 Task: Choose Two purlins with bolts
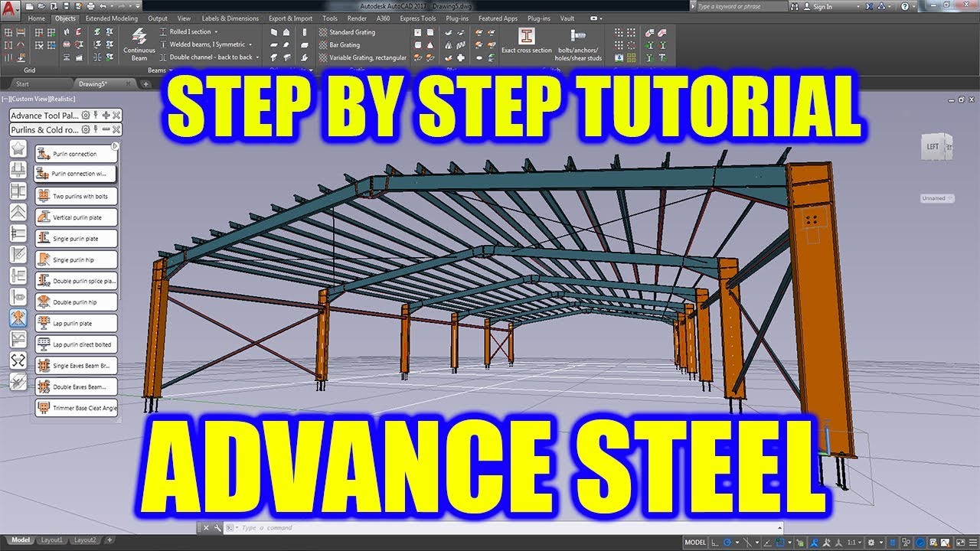76,196
